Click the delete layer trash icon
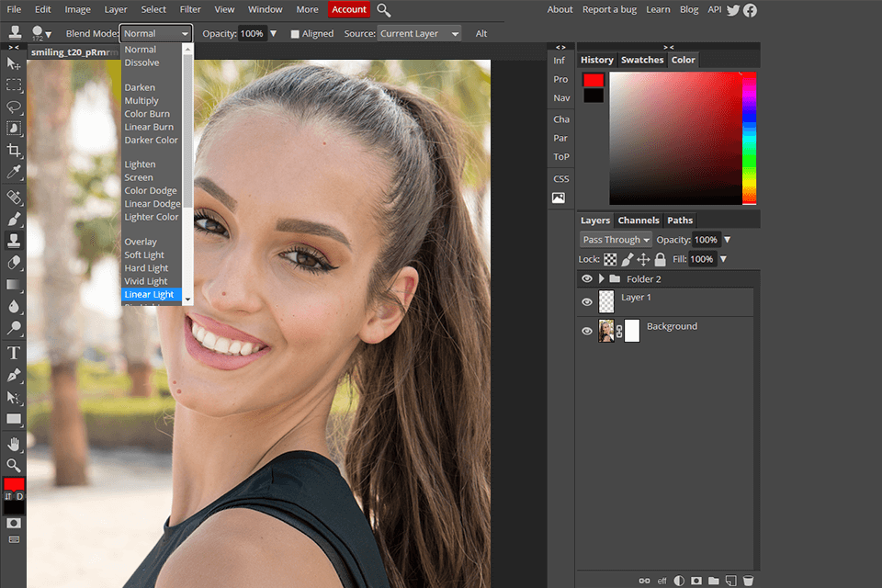Screen dimensions: 882x588 748,581
